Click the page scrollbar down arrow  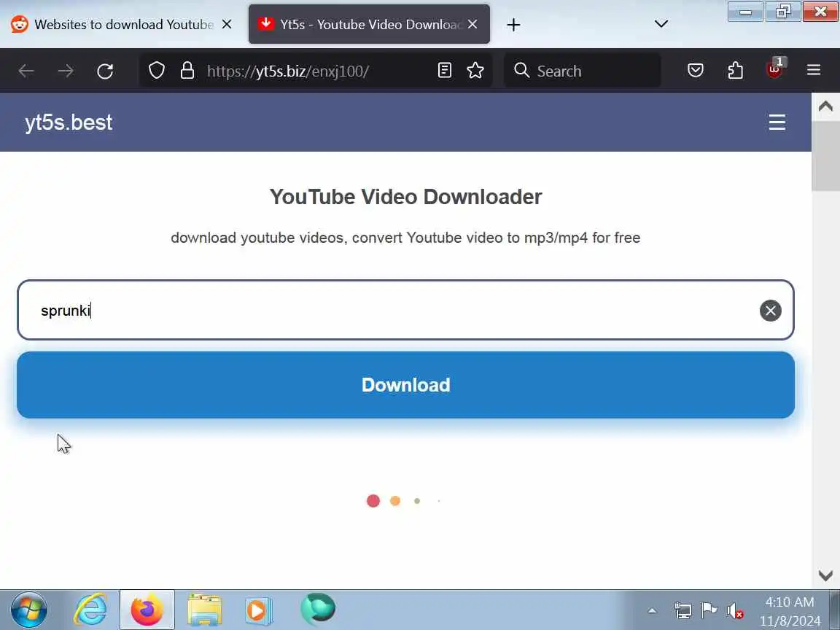[x=825, y=575]
